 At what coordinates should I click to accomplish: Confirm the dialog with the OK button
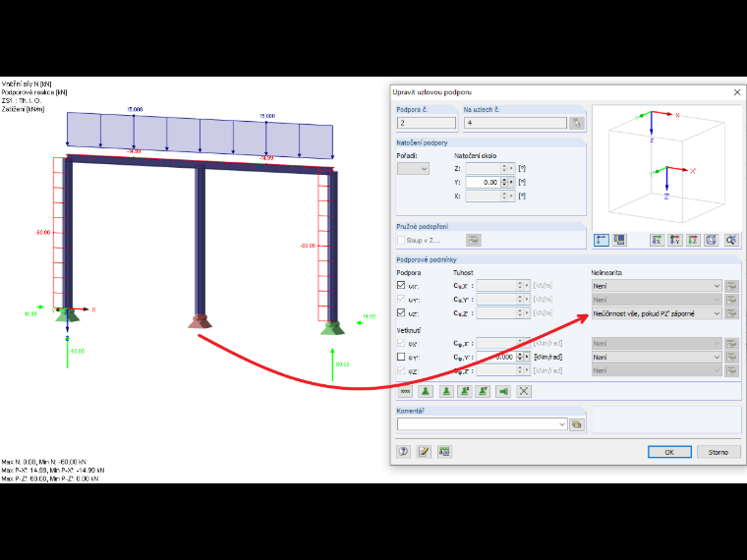pos(669,452)
